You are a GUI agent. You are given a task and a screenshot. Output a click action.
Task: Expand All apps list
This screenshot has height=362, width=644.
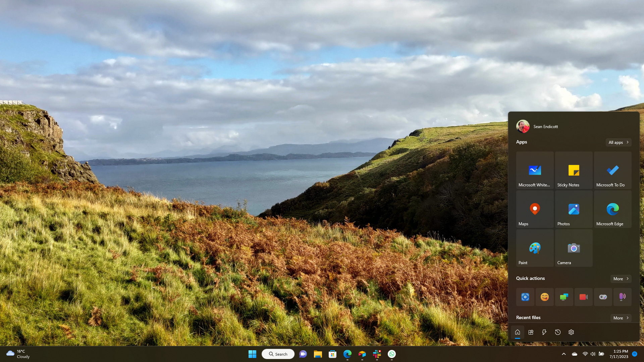click(618, 142)
